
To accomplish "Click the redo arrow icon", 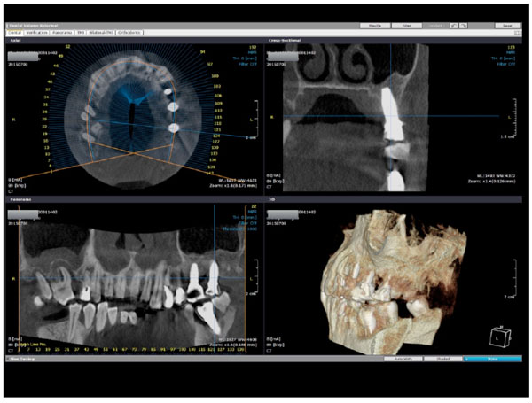I will [464, 26].
